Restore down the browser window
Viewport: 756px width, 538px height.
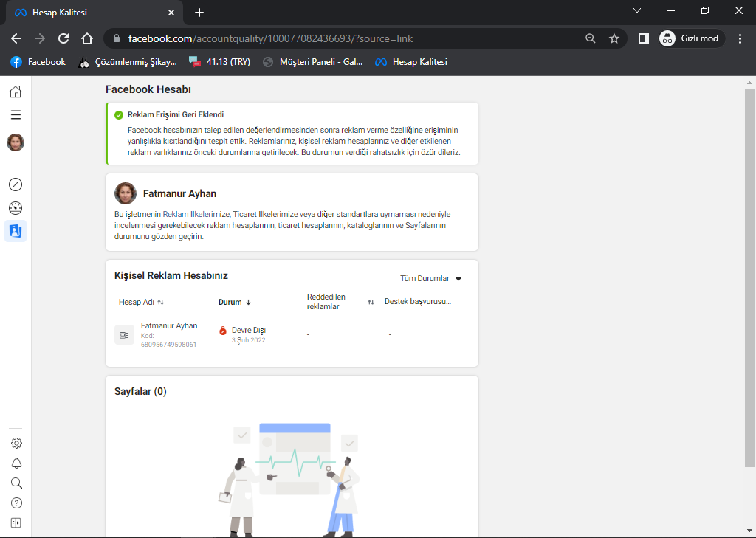click(705, 10)
